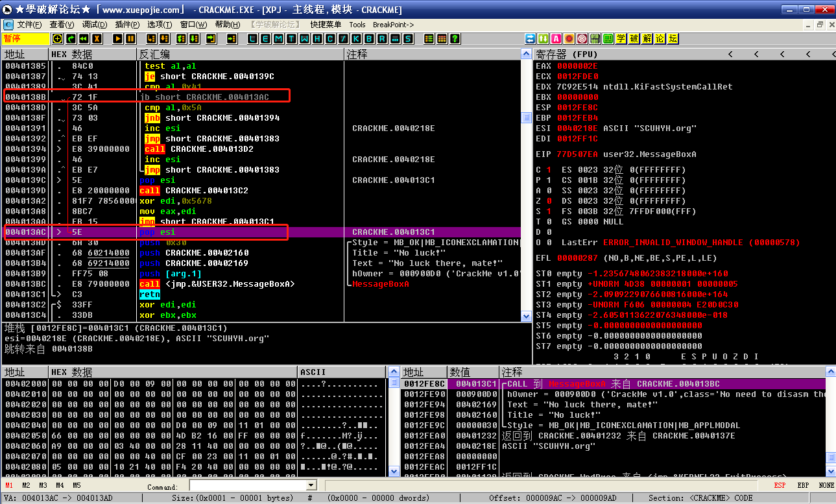Viewport: 836px width, 504px height.
Task: Open Call stack with K icon
Action: point(355,39)
